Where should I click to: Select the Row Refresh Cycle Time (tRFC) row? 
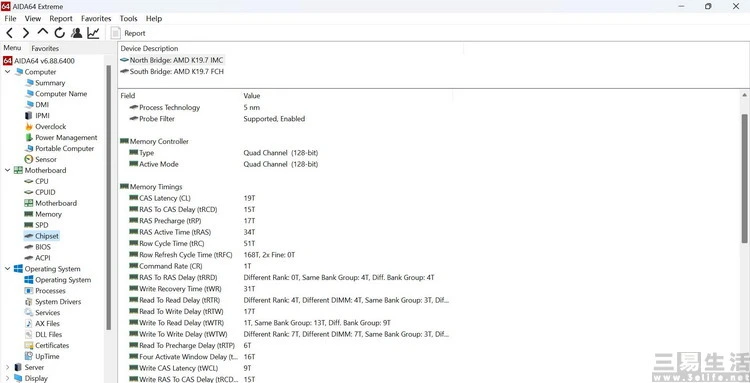[212, 255]
